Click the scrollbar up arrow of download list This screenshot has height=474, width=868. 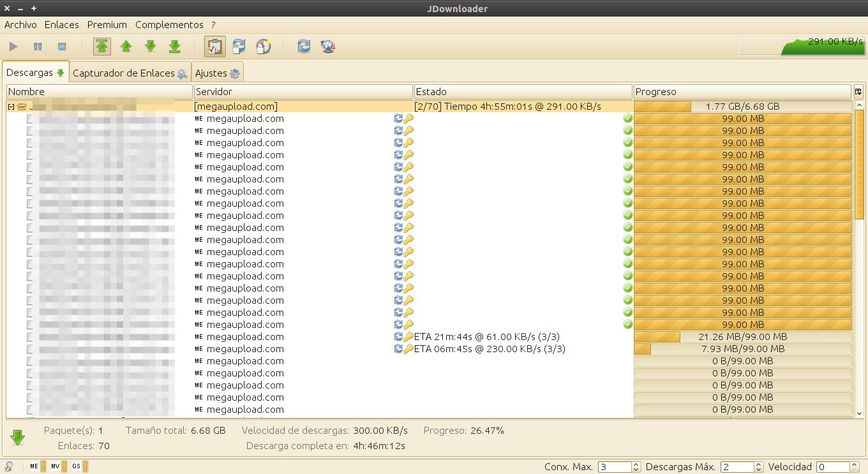click(859, 105)
